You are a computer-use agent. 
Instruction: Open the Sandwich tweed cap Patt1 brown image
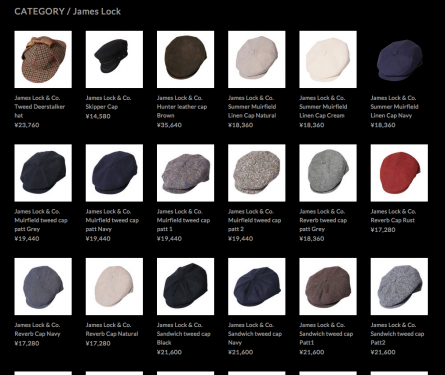pos(328,287)
